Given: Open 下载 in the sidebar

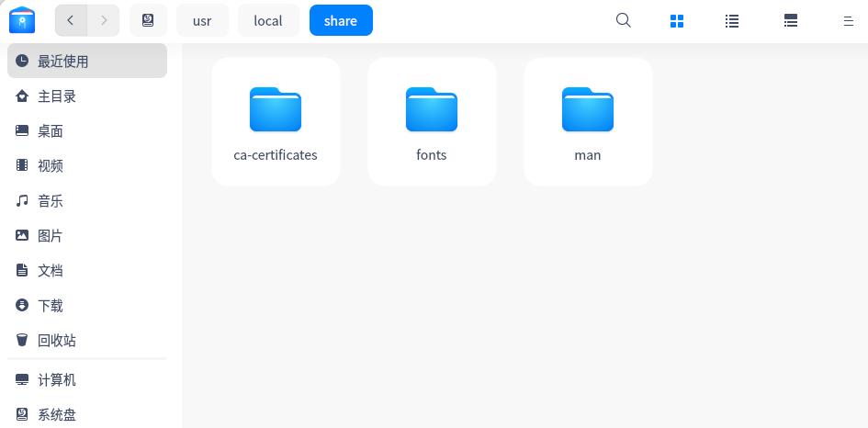Looking at the screenshot, I should click(87, 305).
